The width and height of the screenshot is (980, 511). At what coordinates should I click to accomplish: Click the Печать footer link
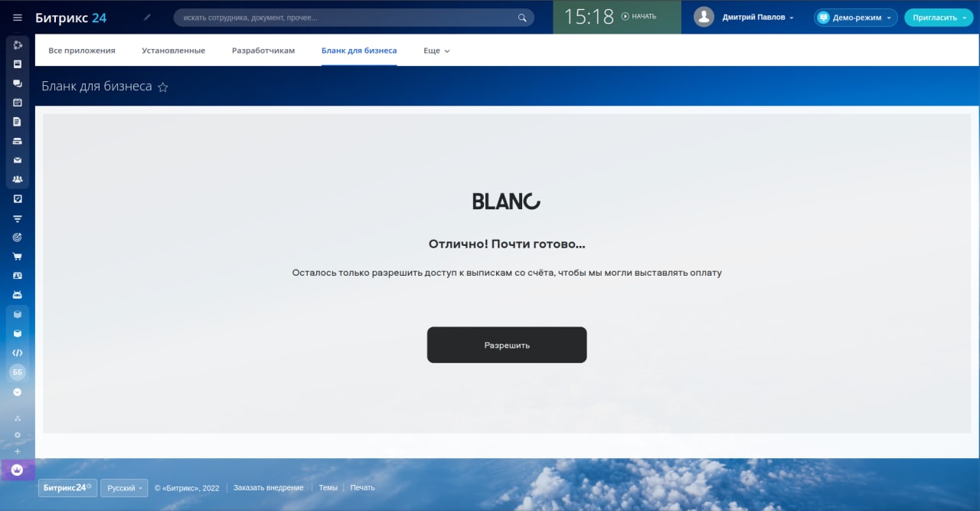pyautogui.click(x=363, y=488)
